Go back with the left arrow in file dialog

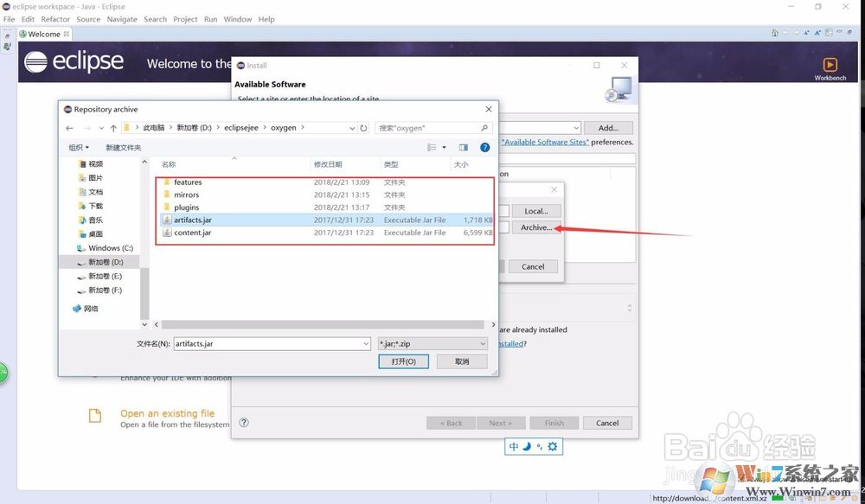[69, 128]
